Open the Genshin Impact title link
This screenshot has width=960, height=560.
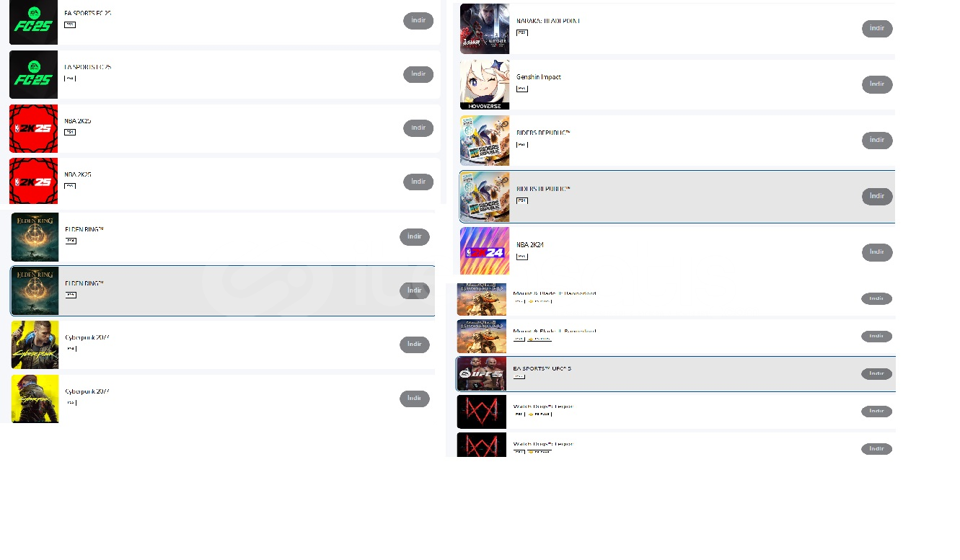538,77
